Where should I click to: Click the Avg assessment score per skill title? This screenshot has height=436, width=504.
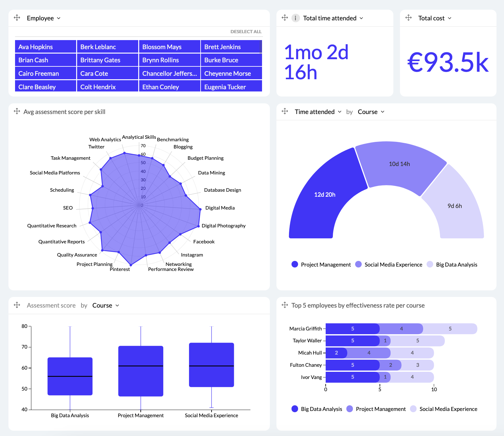[64, 112]
